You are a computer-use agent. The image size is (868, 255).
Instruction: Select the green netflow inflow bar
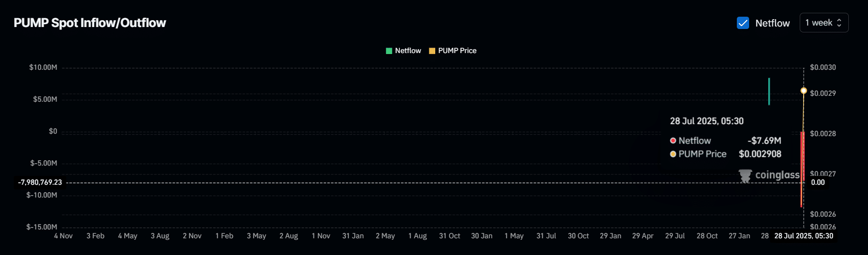pos(769,91)
